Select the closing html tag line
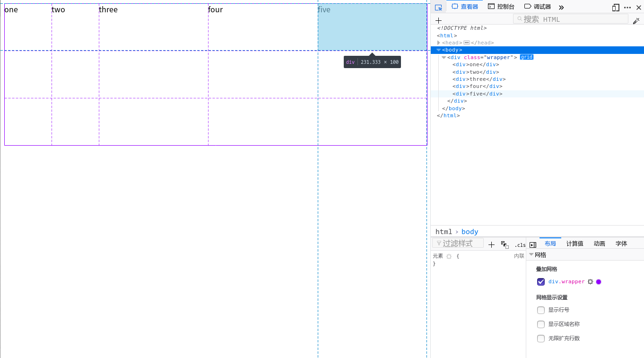 tap(448, 116)
